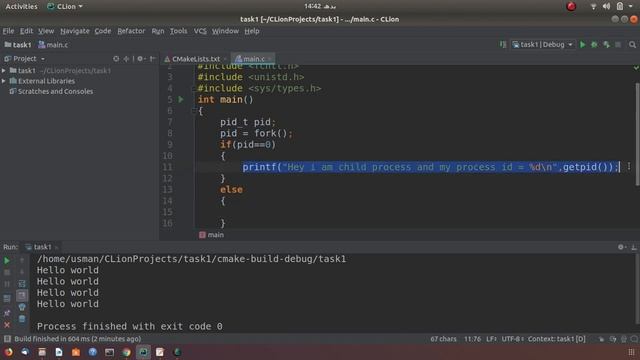Clear all output with the trash icon
This screenshot has width=640, height=360.
[x=22, y=319]
